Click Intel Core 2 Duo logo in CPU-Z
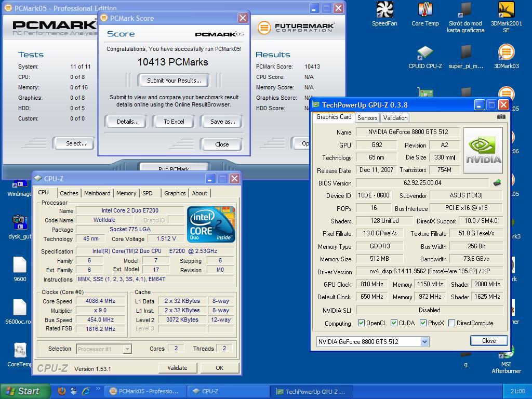532x399 pixels. coord(211,224)
